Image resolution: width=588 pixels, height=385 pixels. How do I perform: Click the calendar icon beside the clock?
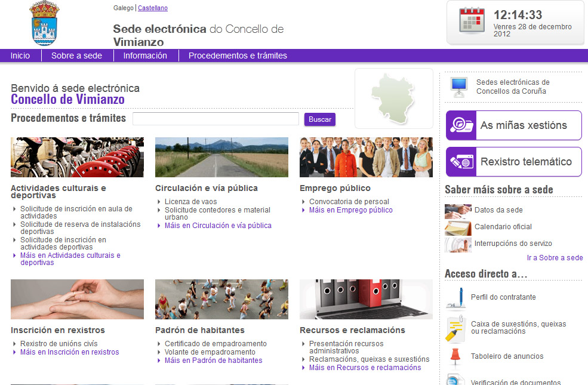tap(472, 20)
